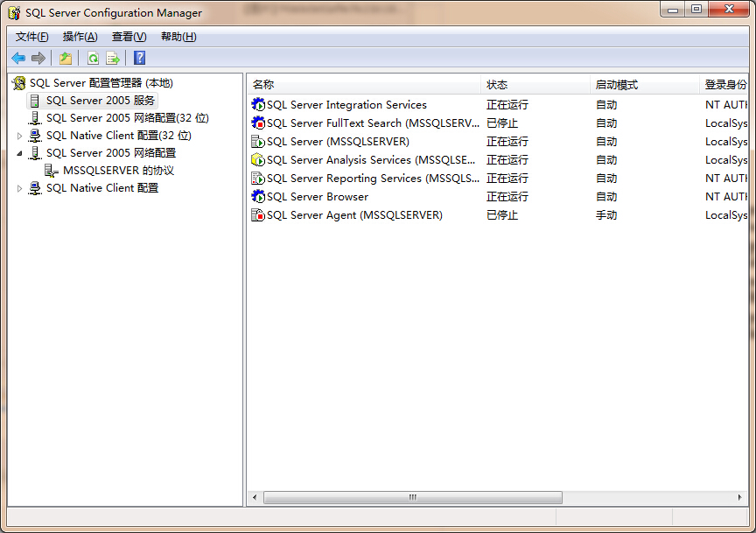The height and width of the screenshot is (533, 756).
Task: Click the SQL Server 2005 服务 tree icon
Action: pos(35,101)
